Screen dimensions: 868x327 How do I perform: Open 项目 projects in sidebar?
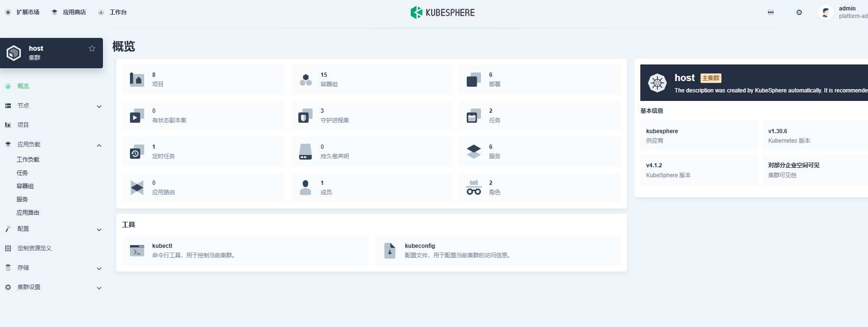click(23, 125)
